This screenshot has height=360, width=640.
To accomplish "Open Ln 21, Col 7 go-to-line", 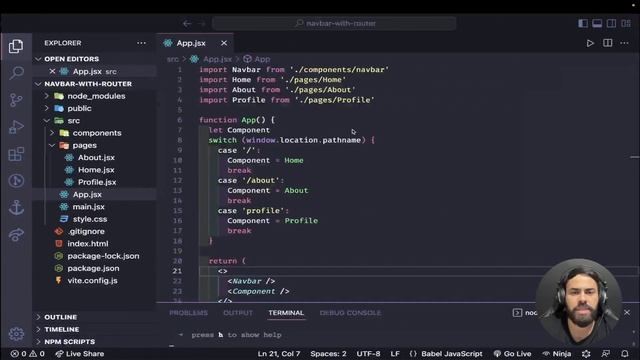I will pyautogui.click(x=279, y=354).
